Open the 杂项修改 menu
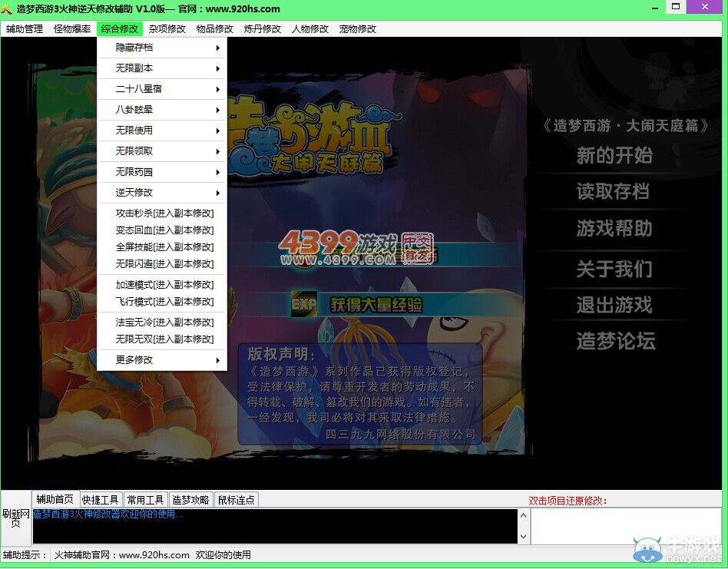 [x=167, y=28]
